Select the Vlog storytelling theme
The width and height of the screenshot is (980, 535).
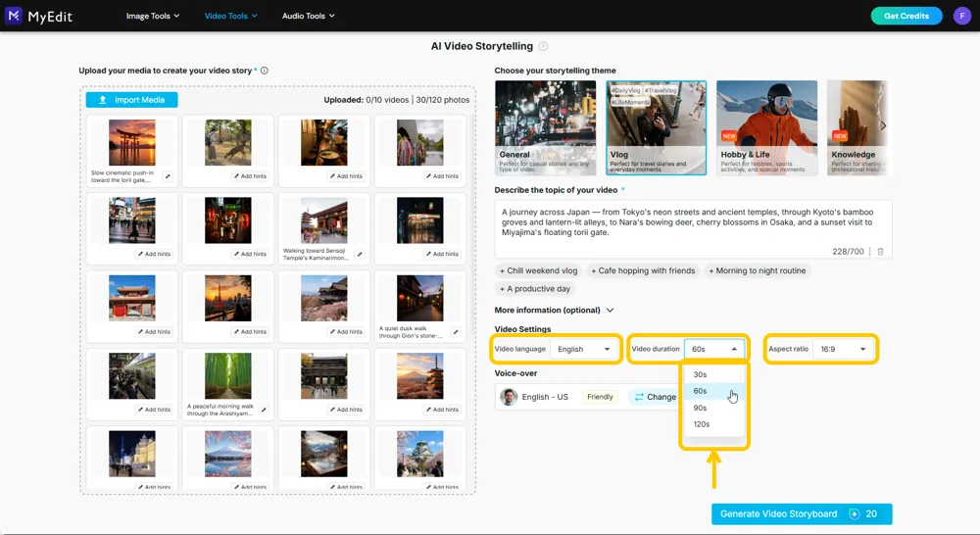click(x=657, y=127)
